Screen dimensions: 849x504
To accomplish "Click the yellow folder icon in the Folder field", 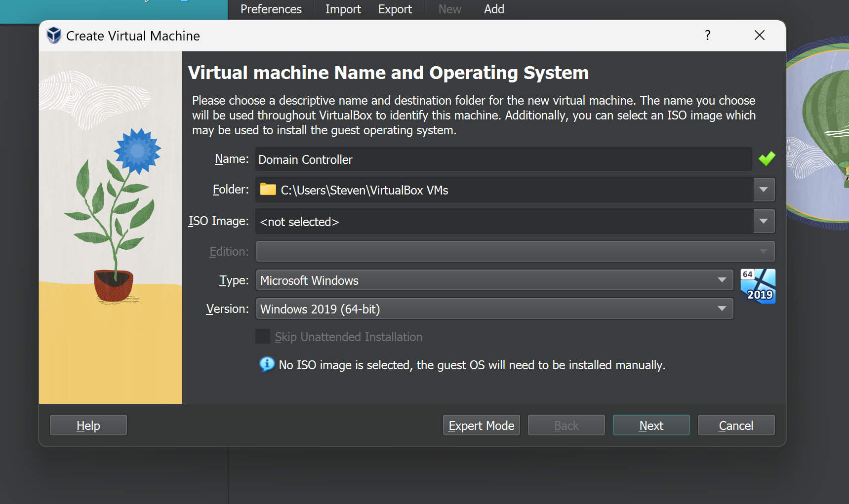I will [268, 190].
